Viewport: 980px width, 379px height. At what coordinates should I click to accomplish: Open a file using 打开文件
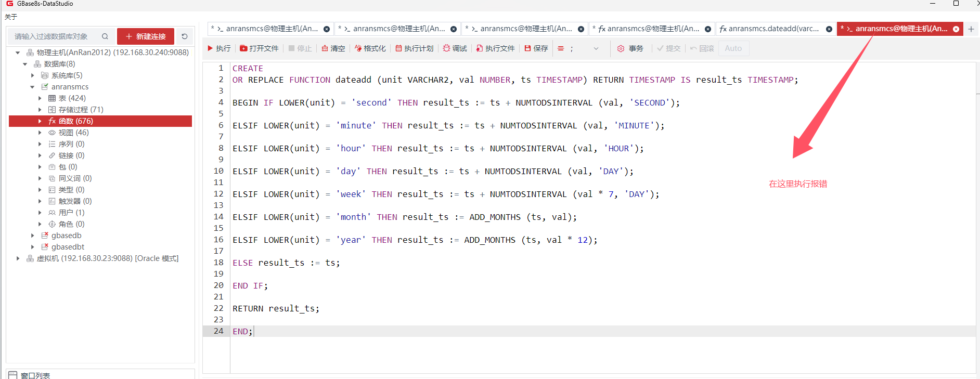point(259,48)
